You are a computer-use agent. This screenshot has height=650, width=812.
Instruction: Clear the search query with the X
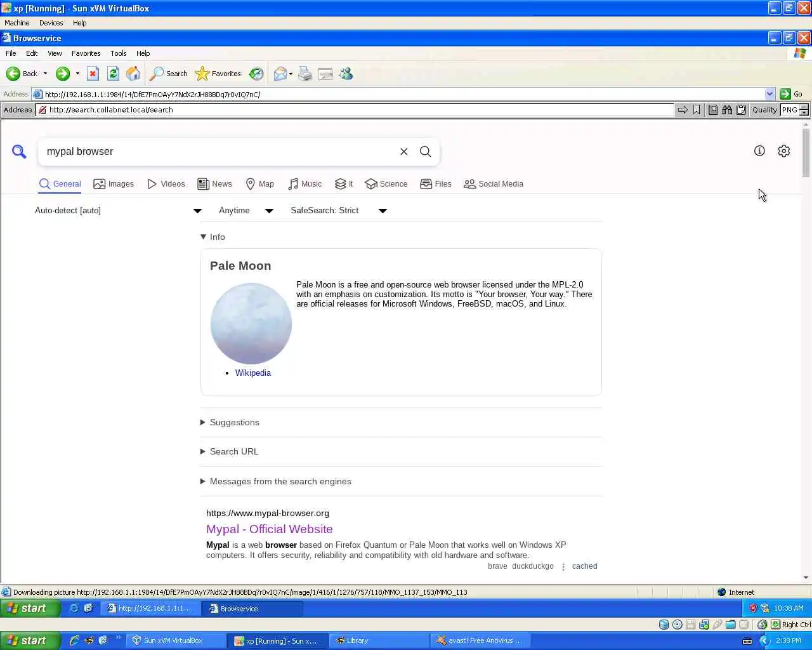[403, 152]
